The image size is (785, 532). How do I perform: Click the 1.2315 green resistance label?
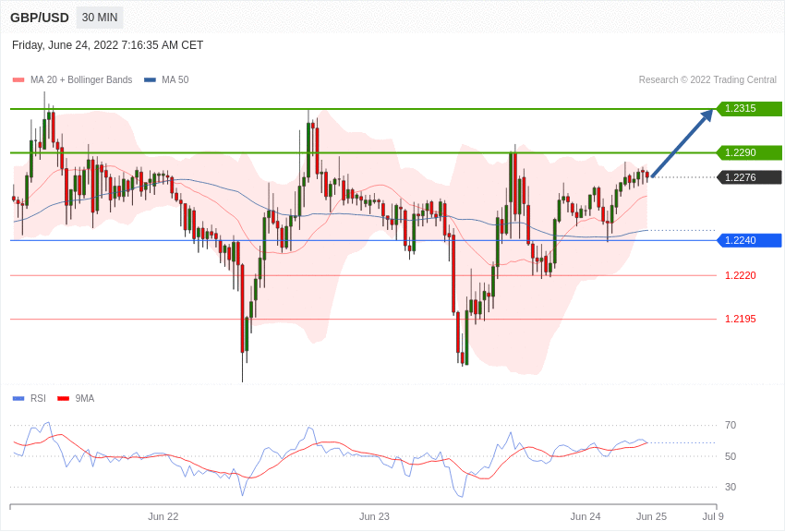click(x=750, y=109)
